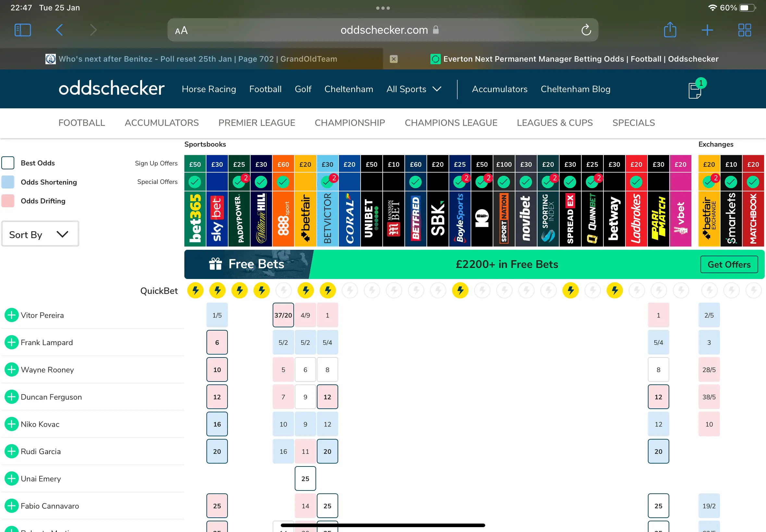Open the Leagues & Cups section tab
Image resolution: width=766 pixels, height=532 pixels.
click(x=555, y=123)
